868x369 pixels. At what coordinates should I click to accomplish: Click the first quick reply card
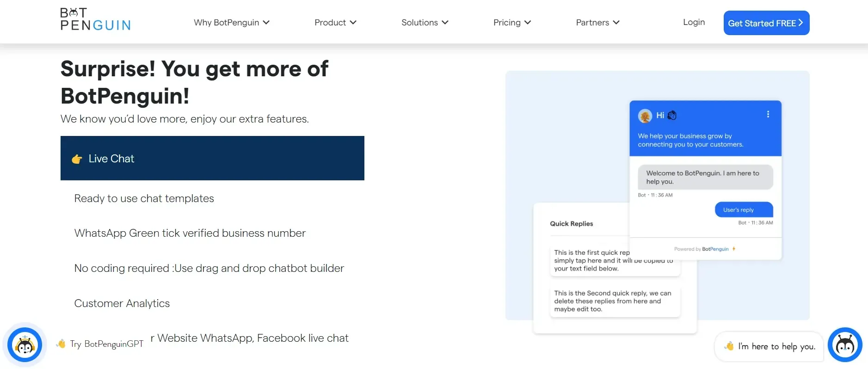coord(615,261)
